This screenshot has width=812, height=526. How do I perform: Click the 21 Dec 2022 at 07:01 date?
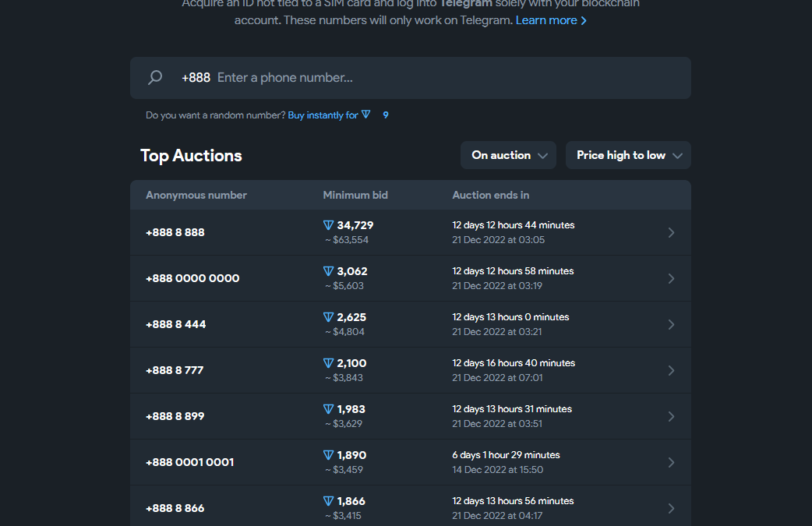497,378
